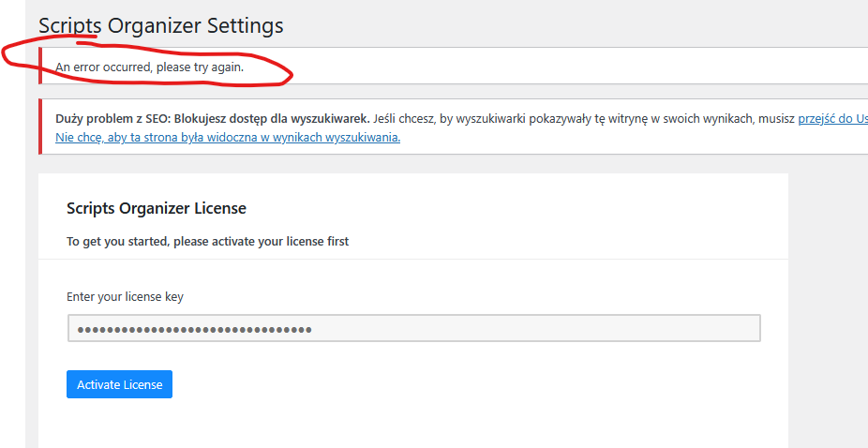Click the white sidebar strip along the left edge

(x=12, y=249)
